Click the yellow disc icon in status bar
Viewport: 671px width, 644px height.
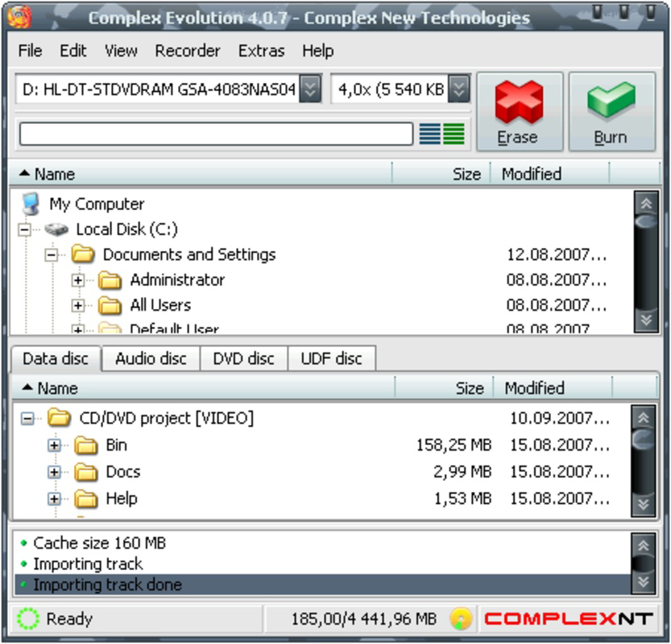coord(461,619)
